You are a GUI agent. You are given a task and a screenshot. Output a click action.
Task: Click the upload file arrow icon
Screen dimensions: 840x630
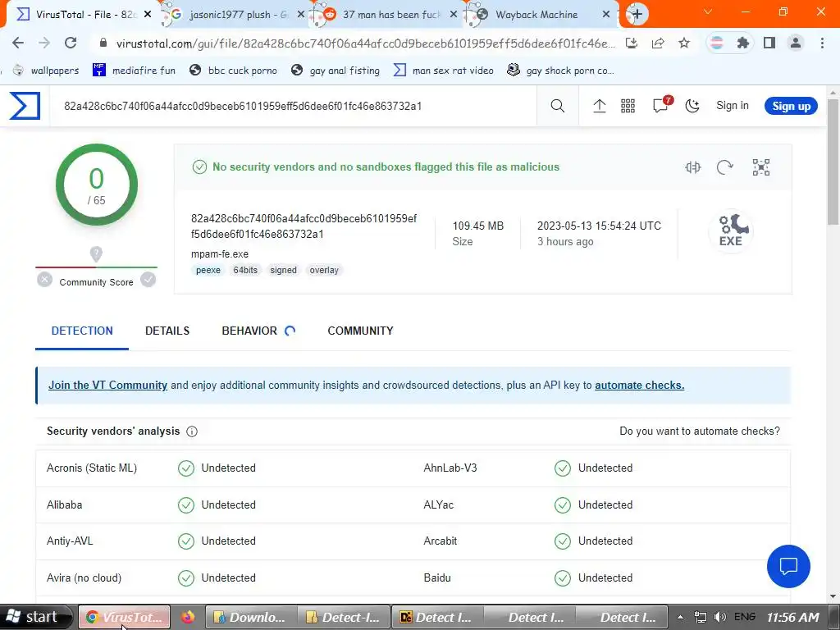click(600, 106)
